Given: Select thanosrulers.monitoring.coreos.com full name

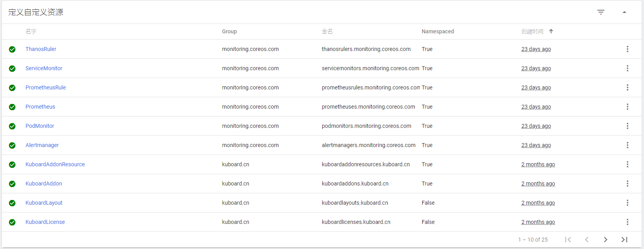Looking at the screenshot, I should point(366,49).
